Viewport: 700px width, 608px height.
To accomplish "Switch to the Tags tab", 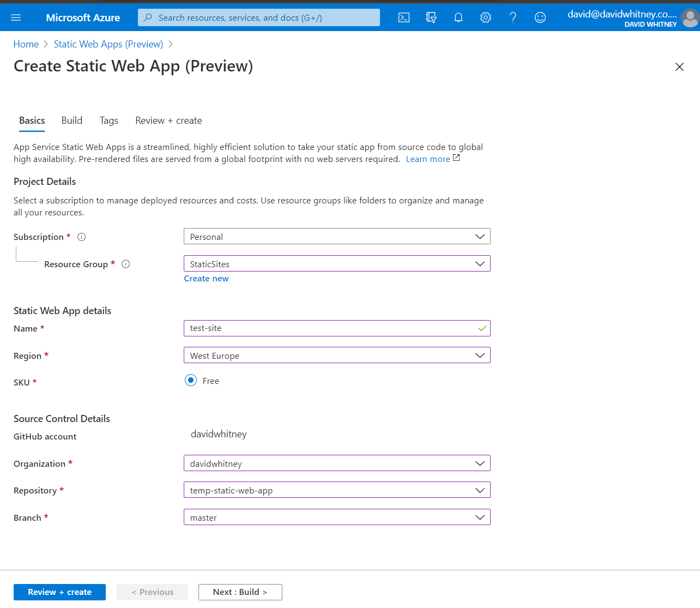I will pos(109,121).
